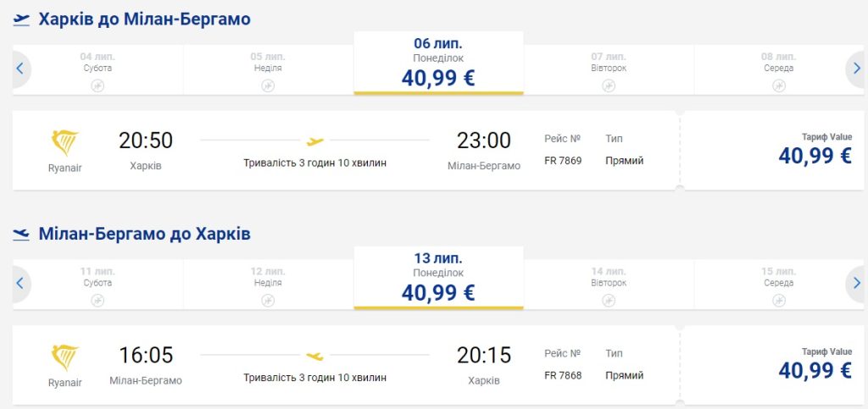Screen dimensions: 868x409
Task: Show earlier outbound dates with left arrow
Action: [x=20, y=69]
